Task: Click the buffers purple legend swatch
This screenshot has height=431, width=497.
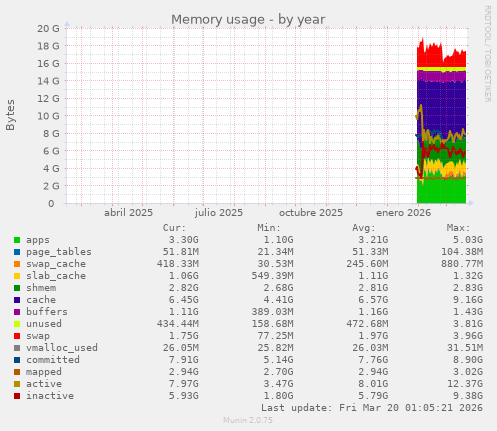Action: pyautogui.click(x=17, y=312)
